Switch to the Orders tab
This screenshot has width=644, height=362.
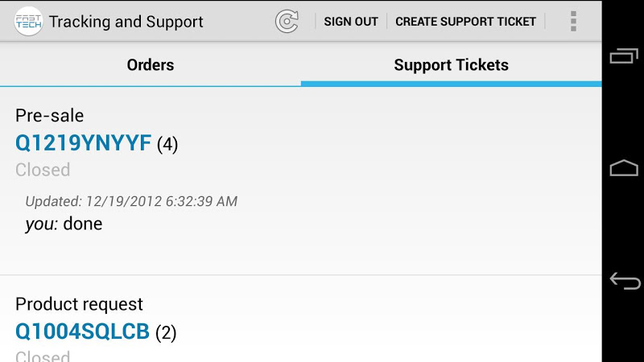[x=151, y=65]
